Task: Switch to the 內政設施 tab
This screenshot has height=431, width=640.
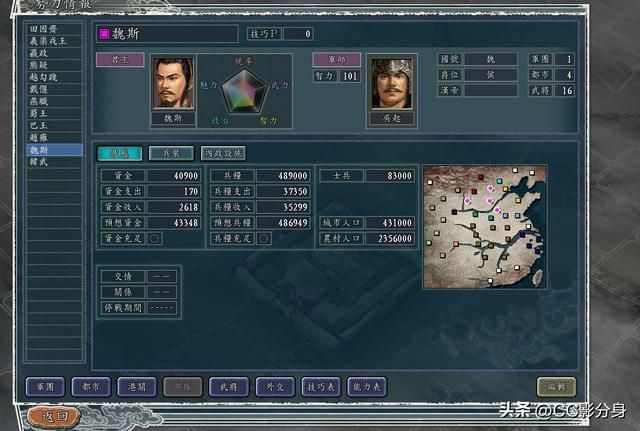Action: [x=223, y=153]
